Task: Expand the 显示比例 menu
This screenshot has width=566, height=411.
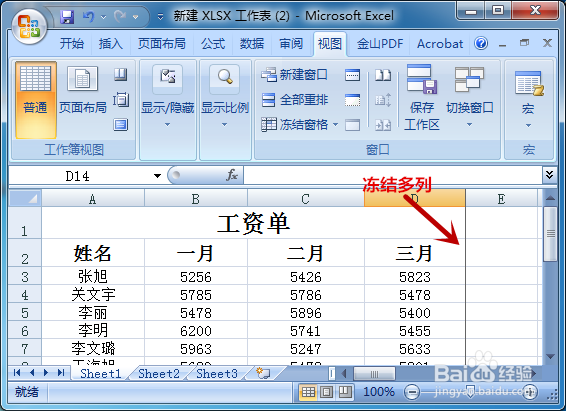Action: coord(225,97)
